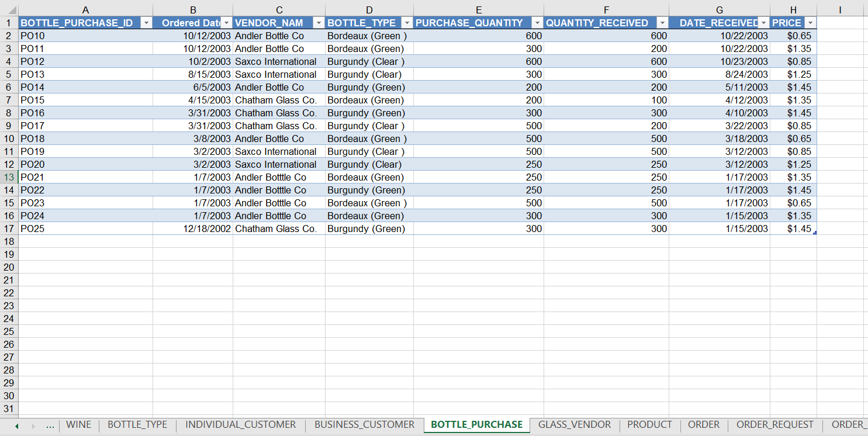This screenshot has width=868, height=436.
Task: Click the AutoFilter icon on VENDOR_NAM header
Action: click(319, 22)
